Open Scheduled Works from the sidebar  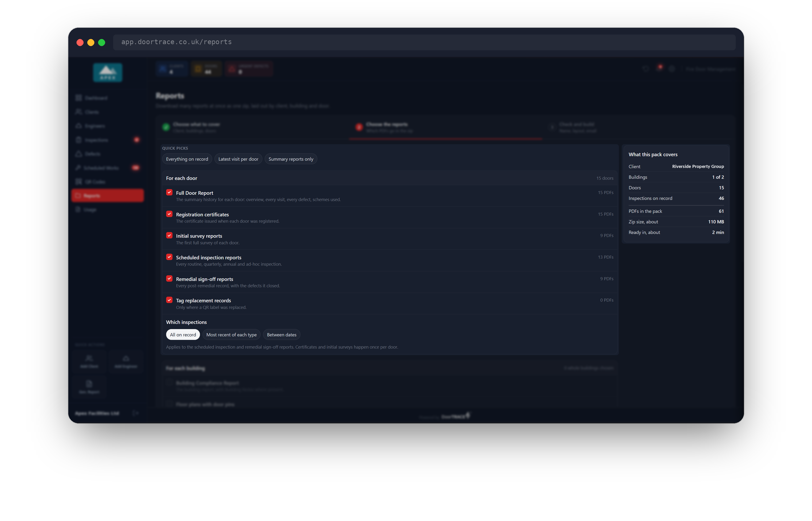tap(108, 168)
